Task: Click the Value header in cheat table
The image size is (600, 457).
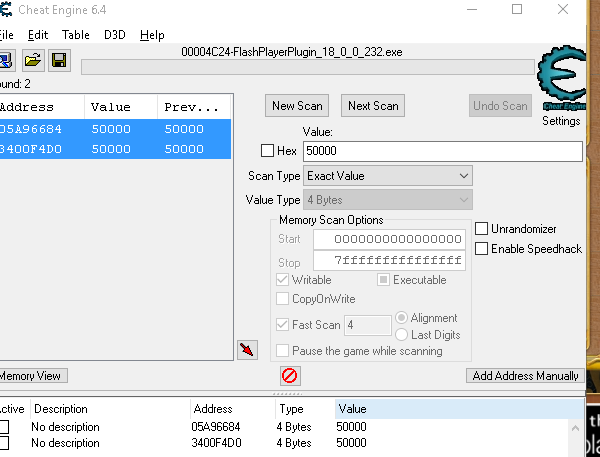Action: (460, 409)
